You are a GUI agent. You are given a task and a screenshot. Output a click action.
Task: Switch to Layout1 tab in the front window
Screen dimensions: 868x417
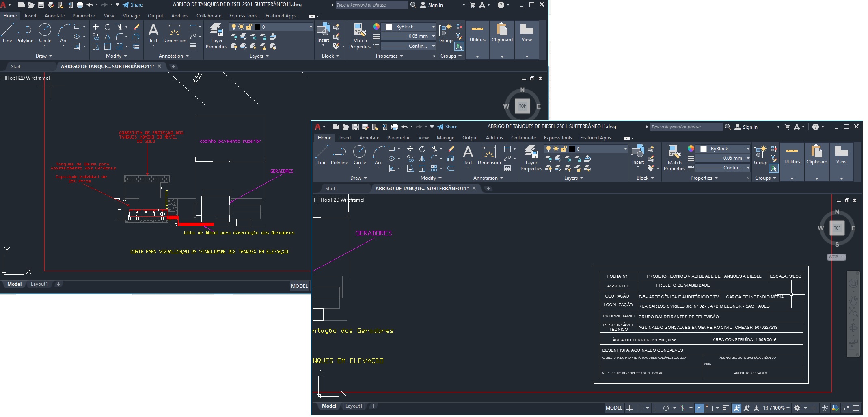tap(353, 406)
